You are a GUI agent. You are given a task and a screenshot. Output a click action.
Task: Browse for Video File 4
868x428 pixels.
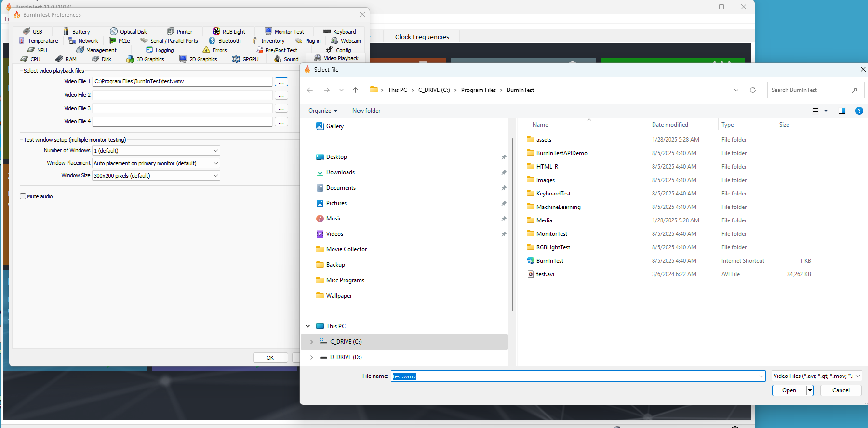tap(281, 122)
